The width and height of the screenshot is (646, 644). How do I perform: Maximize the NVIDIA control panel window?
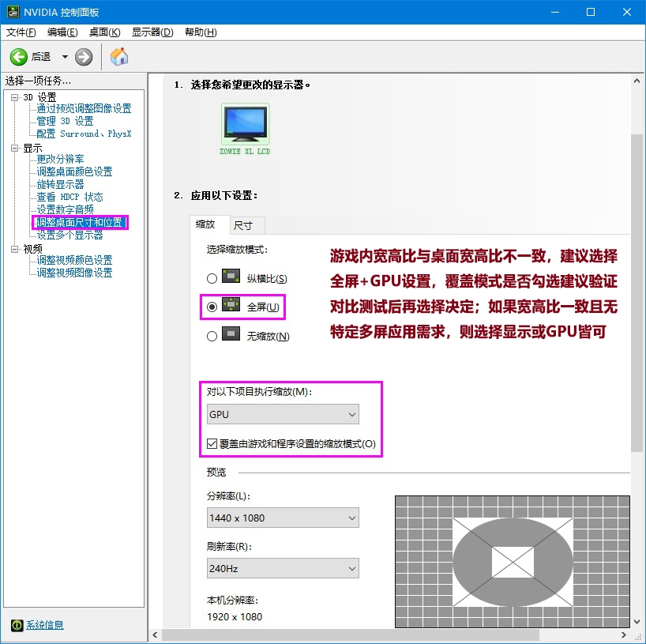(591, 12)
